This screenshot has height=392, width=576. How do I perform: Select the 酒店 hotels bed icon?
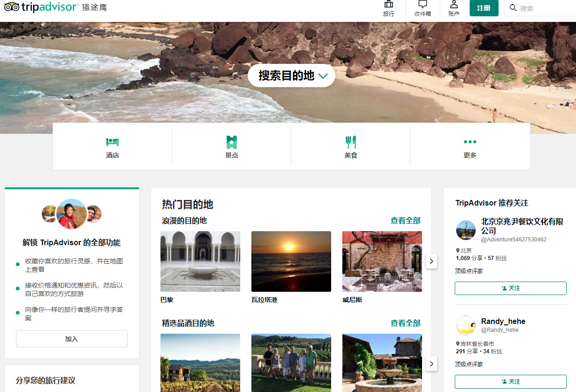coord(112,142)
